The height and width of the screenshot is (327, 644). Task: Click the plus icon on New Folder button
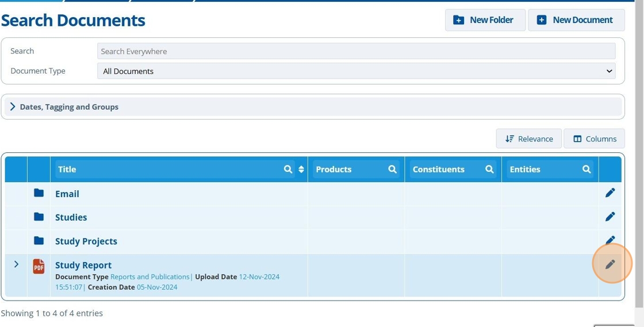coord(458,20)
